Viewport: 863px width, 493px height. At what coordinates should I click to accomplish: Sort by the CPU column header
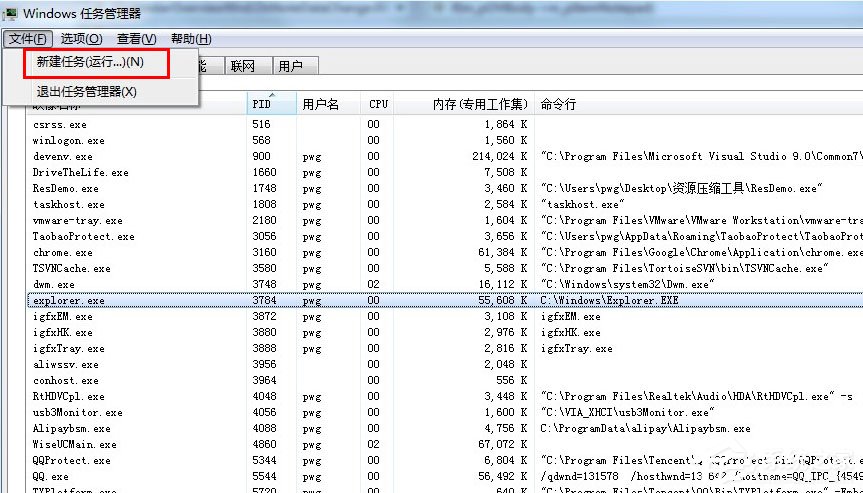coord(377,103)
